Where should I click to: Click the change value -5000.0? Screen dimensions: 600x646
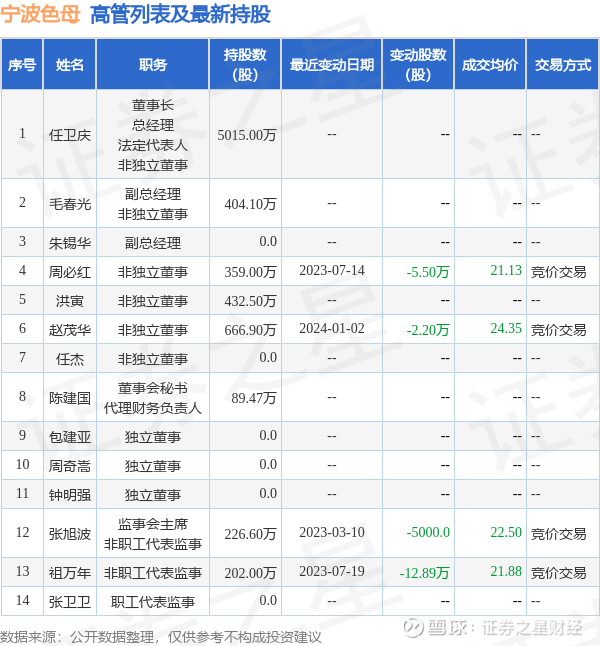428,532
